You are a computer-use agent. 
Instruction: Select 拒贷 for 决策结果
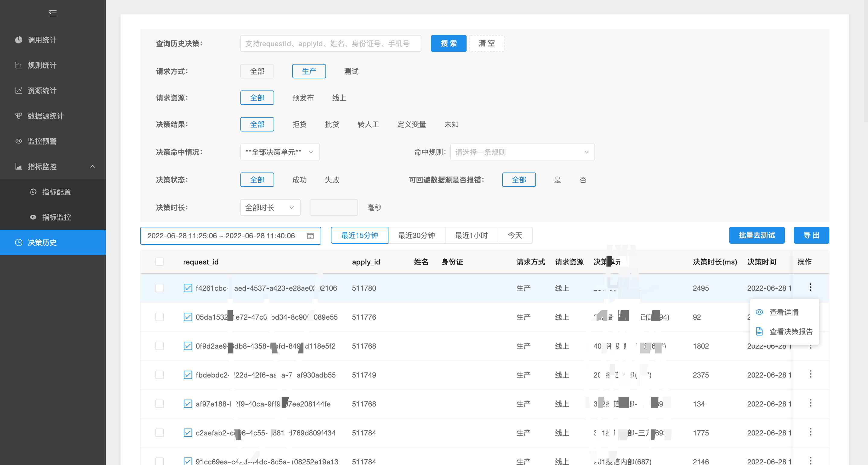299,124
